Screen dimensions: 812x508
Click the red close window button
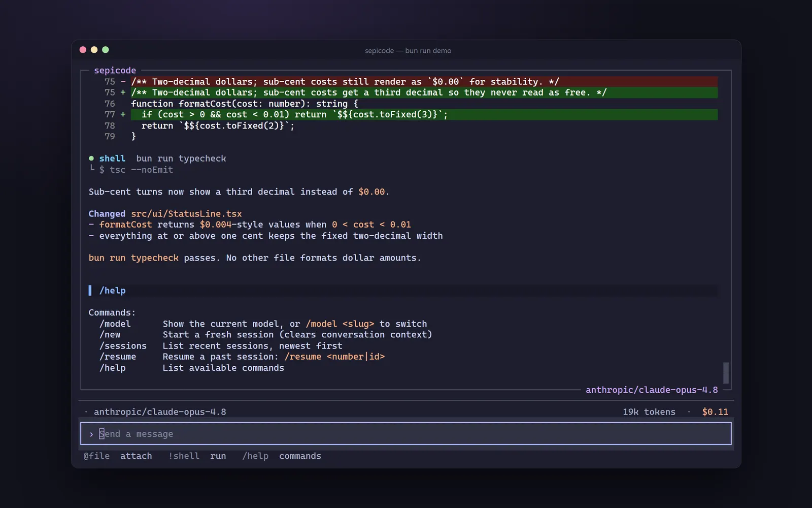(83, 50)
